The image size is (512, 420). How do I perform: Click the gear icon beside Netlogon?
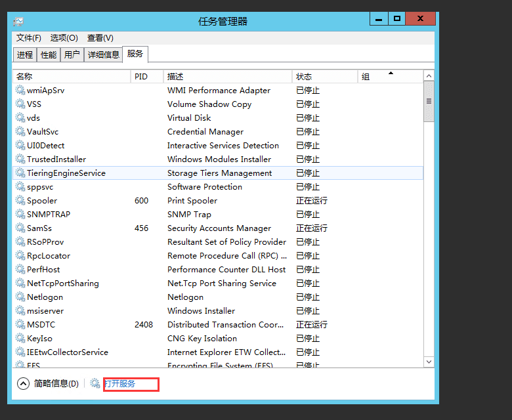[x=20, y=297]
